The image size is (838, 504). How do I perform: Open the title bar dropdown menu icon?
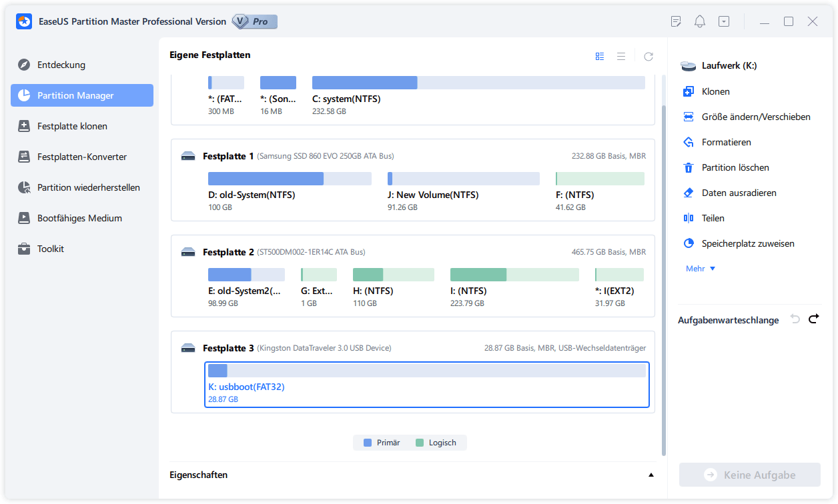[724, 21]
